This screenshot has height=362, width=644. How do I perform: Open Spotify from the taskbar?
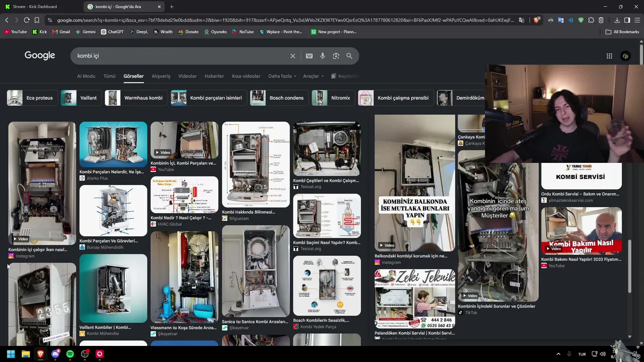[70, 354]
